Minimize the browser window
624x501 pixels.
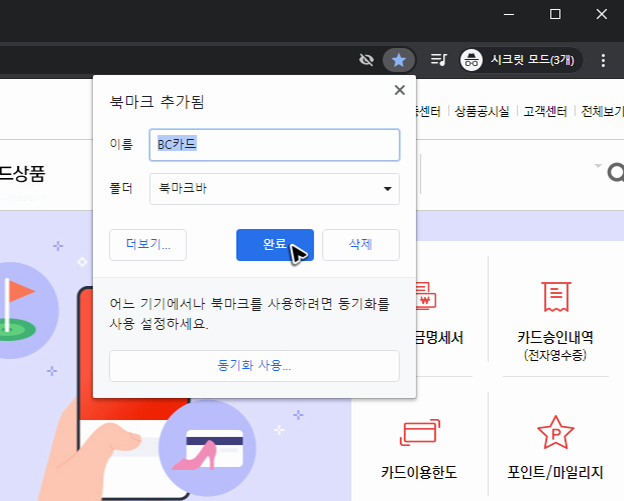click(509, 14)
